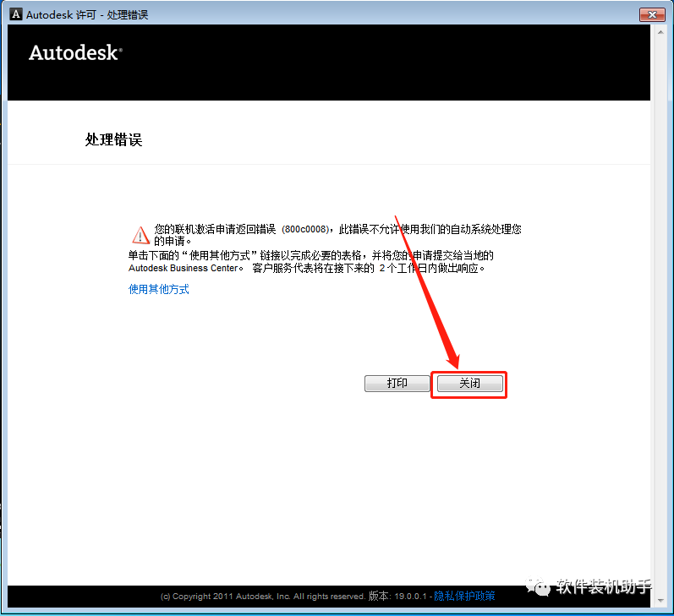Open the 隐私保护政策 link in footer
The width and height of the screenshot is (674, 616).
pyautogui.click(x=464, y=596)
